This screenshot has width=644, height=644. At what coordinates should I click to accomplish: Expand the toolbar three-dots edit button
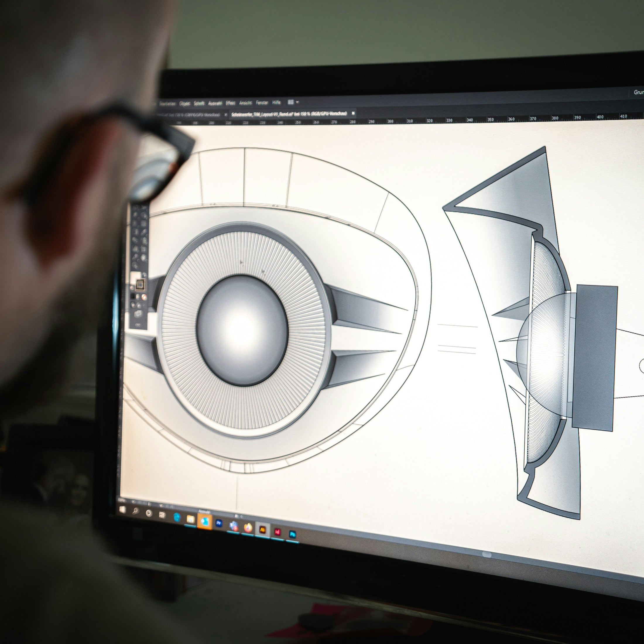point(138,325)
